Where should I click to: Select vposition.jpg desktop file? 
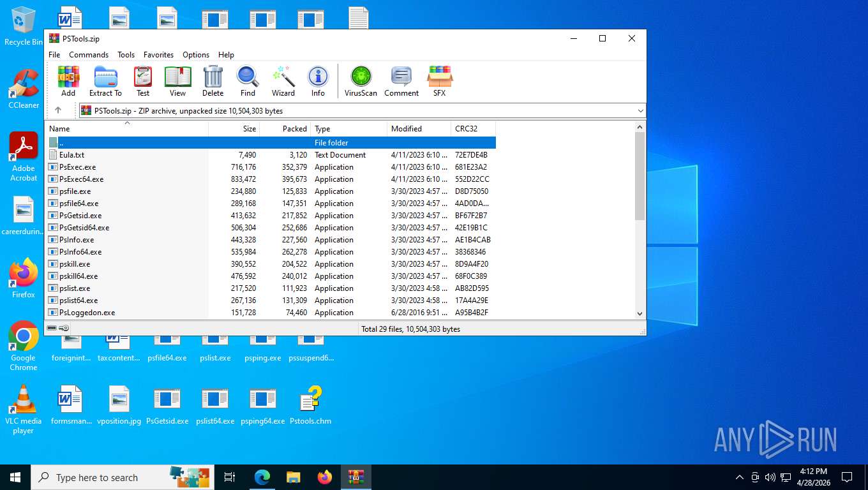(119, 406)
